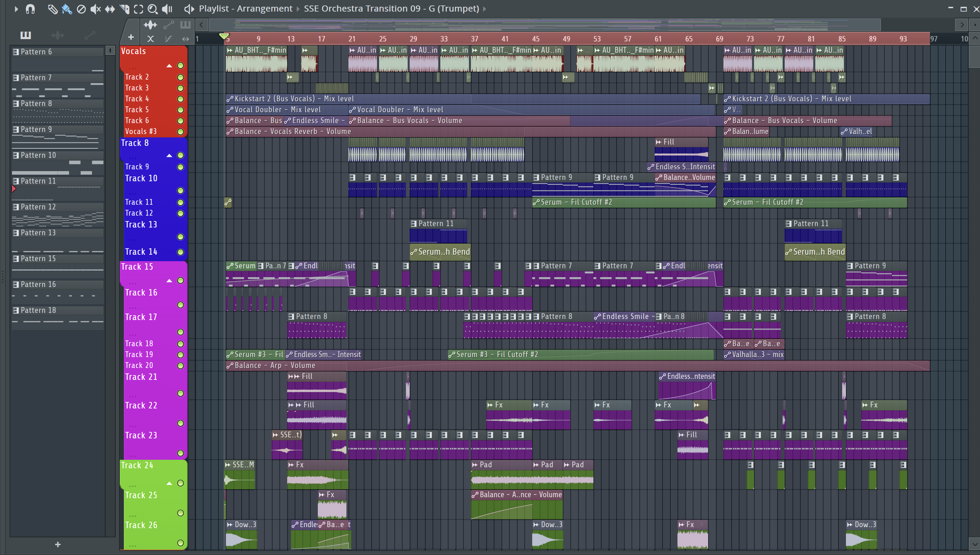The width and height of the screenshot is (980, 555).
Task: Mute Track 5 with its green LED
Action: (x=181, y=110)
